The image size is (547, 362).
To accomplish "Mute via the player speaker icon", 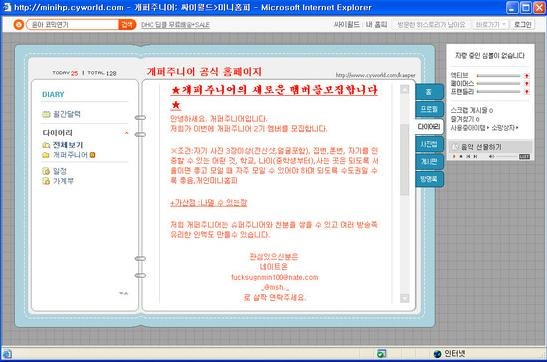I will coord(492,157).
